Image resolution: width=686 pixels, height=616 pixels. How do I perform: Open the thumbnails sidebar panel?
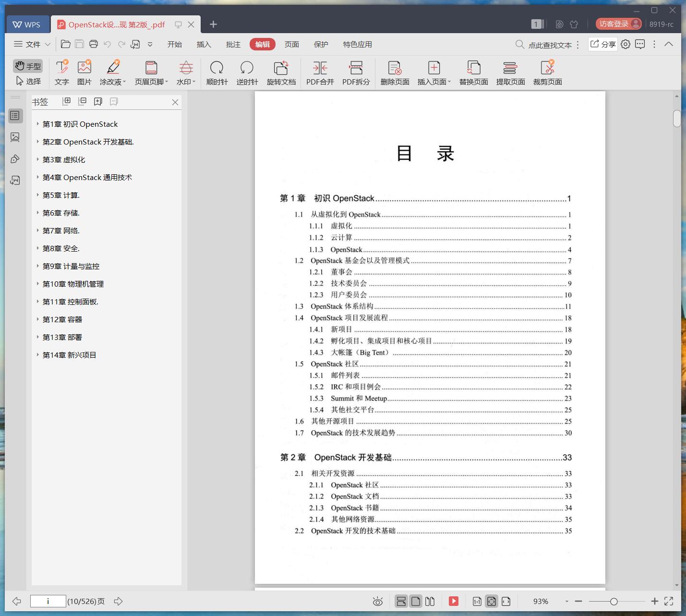(x=15, y=137)
